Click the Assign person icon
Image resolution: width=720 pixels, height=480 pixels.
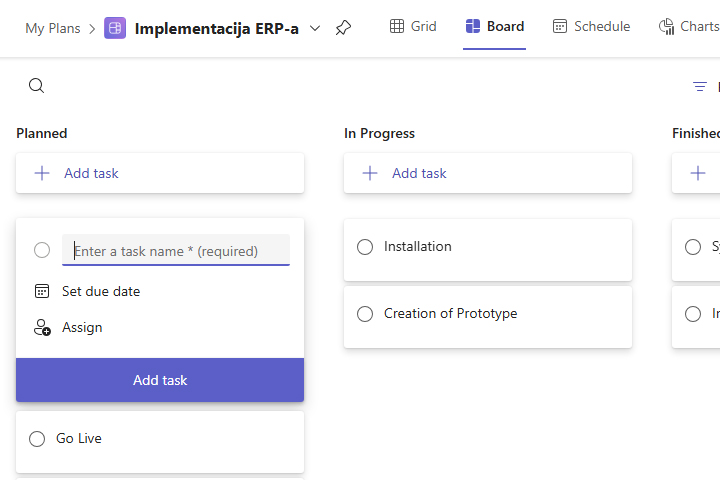pyautogui.click(x=42, y=327)
